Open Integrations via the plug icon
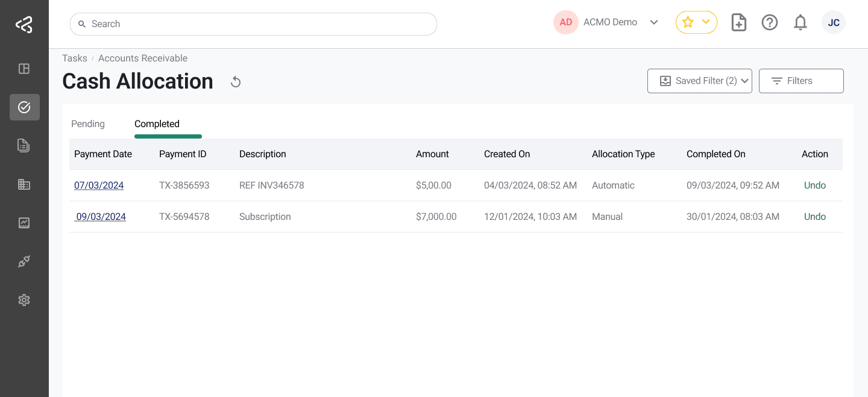 point(24,261)
